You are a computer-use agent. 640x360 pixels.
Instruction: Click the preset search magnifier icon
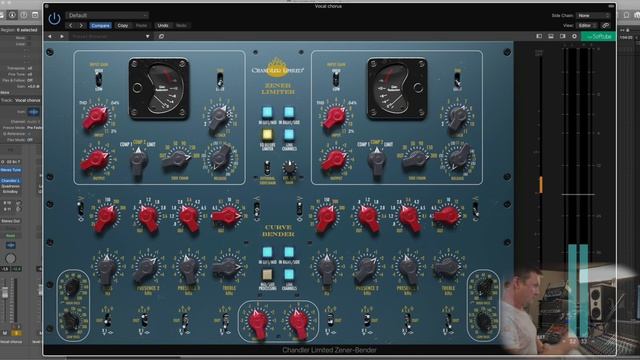click(161, 36)
